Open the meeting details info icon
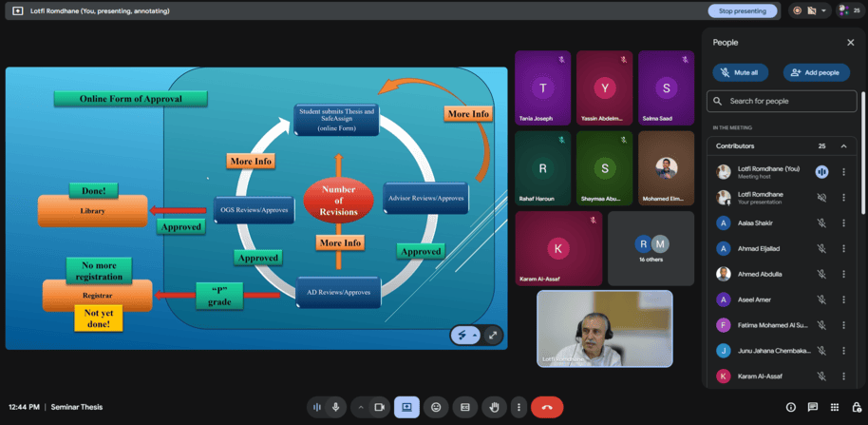 [x=790, y=407]
